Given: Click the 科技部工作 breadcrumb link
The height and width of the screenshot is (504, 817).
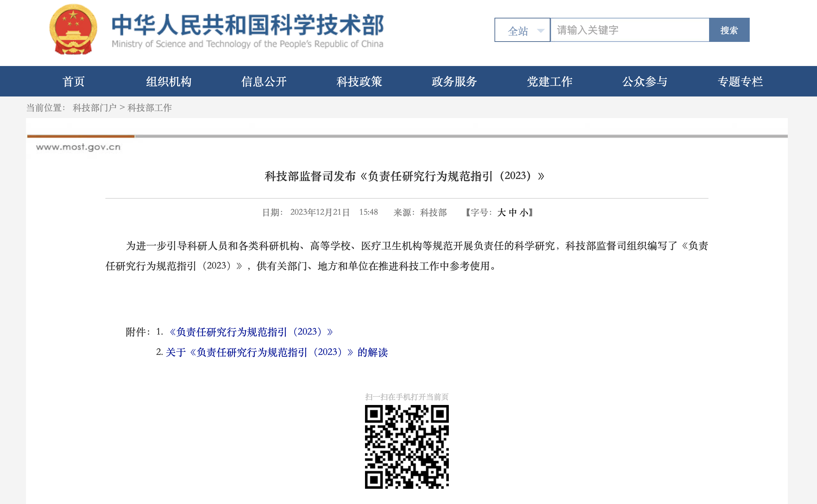Looking at the screenshot, I should [x=149, y=108].
